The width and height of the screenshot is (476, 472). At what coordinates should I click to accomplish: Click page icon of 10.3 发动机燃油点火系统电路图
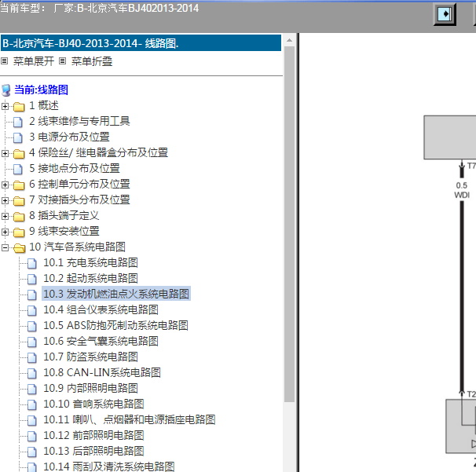coord(32,295)
